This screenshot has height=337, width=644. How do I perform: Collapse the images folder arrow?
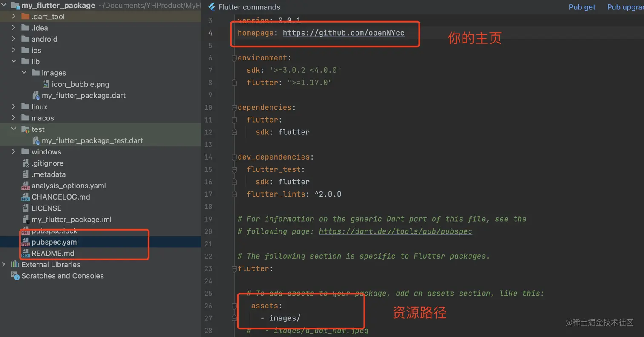click(x=24, y=73)
